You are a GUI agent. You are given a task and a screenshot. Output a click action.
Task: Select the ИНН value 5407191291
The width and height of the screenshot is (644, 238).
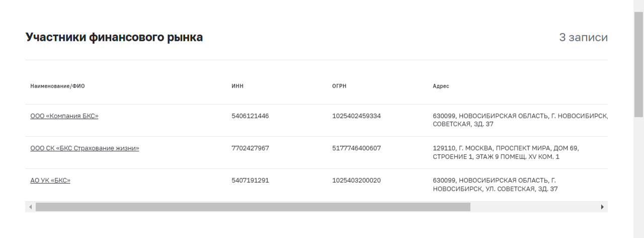[250, 181]
